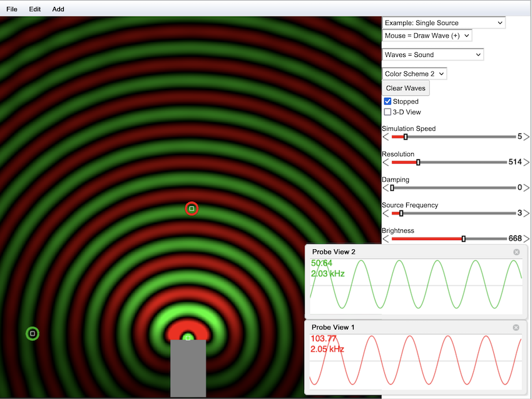The image size is (532, 399).
Task: Open the Mouse = Draw Wave (+) dropdown
Action: 427,36
